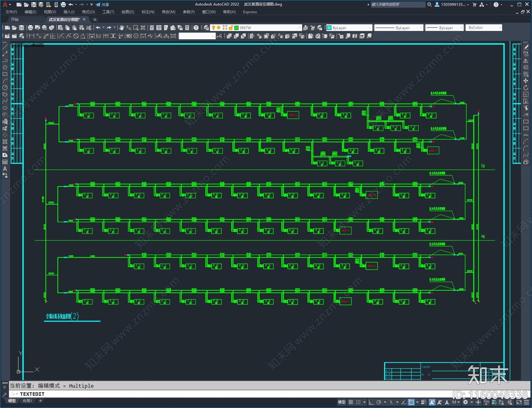Click the green ONTW layer color square
This screenshot has width=532, height=408.
click(x=236, y=28)
